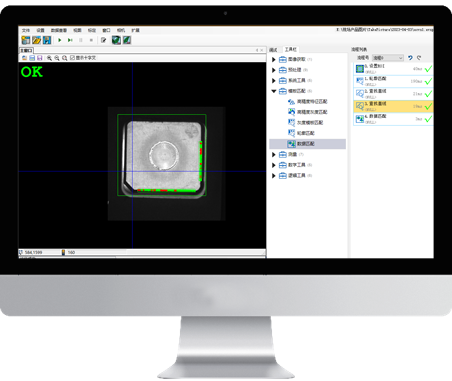
Task: Click the zoom-out magnifier in image toolbar
Action: (57, 58)
